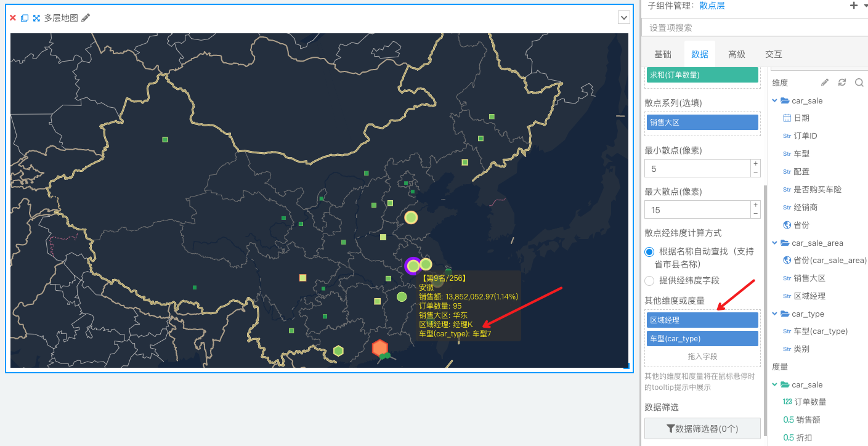Image resolution: width=868 pixels, height=446 pixels.
Task: Select the 销售大区 scatter series pill
Action: pos(702,123)
